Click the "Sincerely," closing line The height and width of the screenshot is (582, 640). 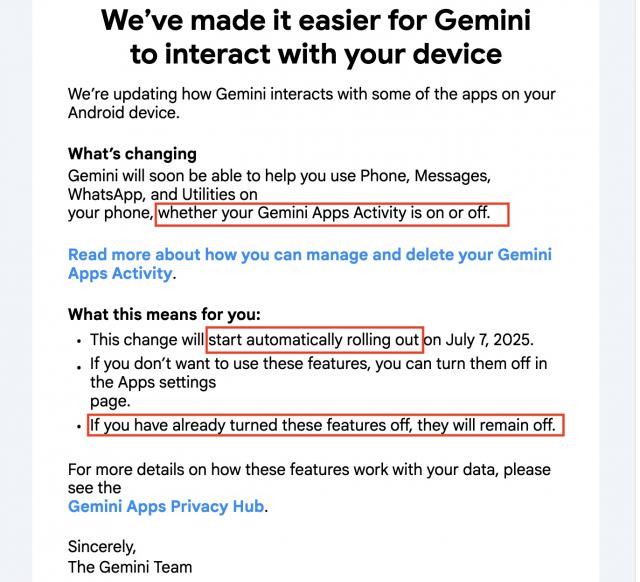pos(101,546)
